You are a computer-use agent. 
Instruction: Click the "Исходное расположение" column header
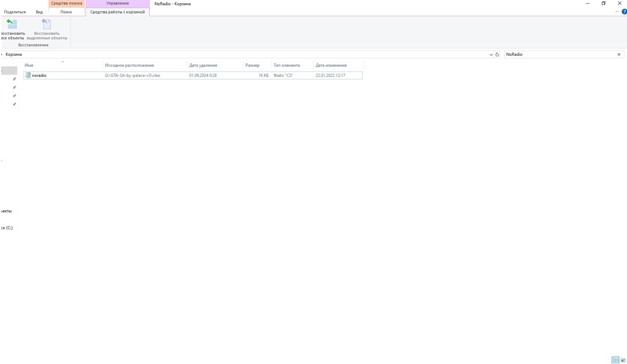click(x=129, y=65)
